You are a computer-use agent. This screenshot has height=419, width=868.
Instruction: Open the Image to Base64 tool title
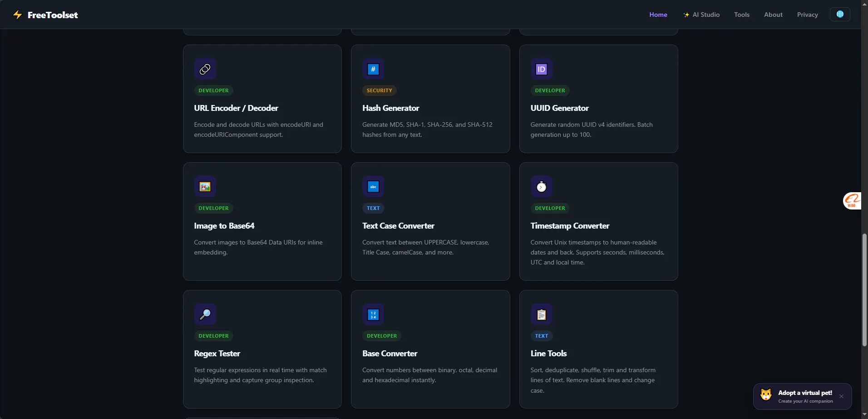point(224,226)
